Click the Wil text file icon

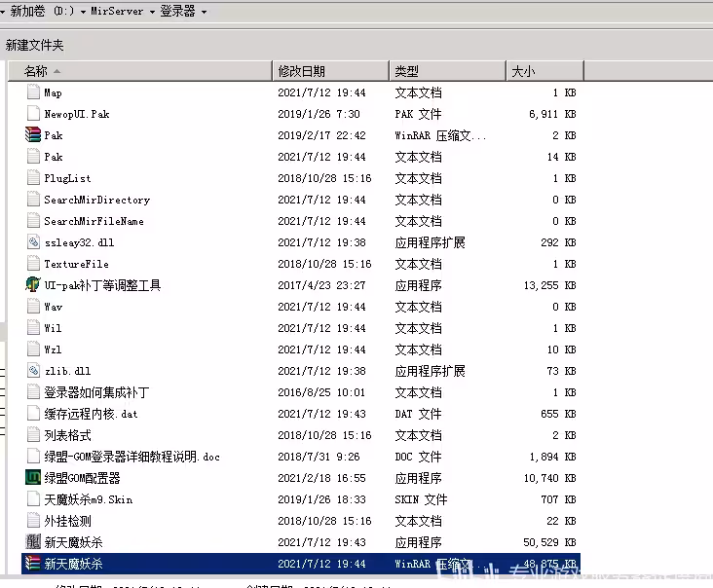click(33, 327)
